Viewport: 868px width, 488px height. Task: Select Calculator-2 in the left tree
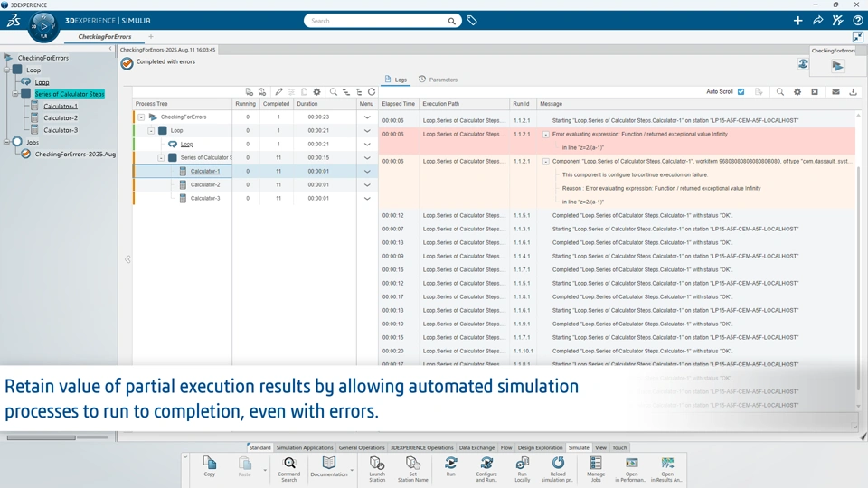[61, 117]
